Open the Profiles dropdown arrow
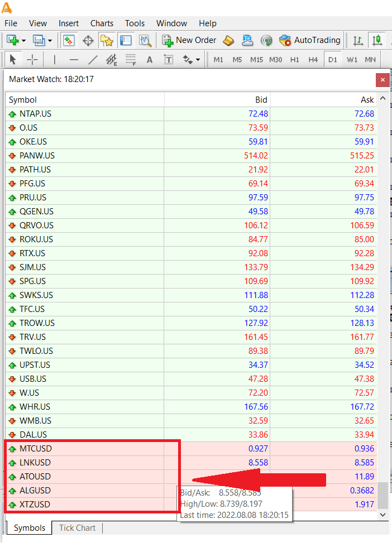This screenshot has width=392, height=557. (x=50, y=41)
